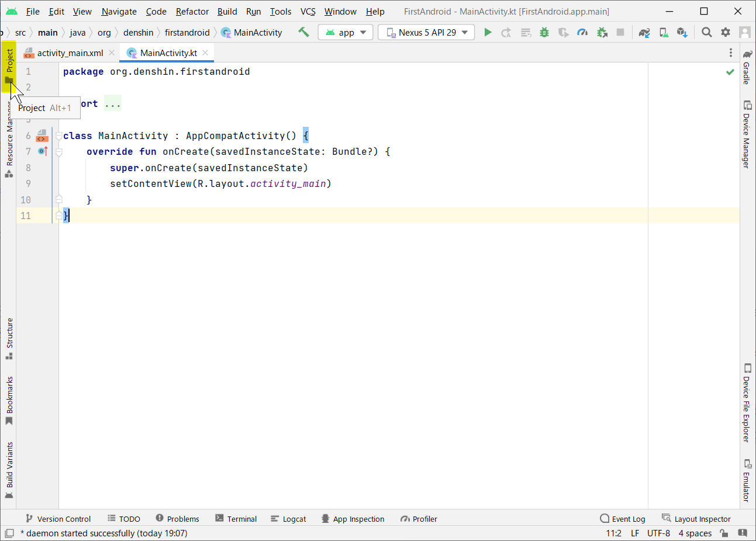Click the override method gutter icon on line 7
Screen dimensions: 756x541
[42, 151]
